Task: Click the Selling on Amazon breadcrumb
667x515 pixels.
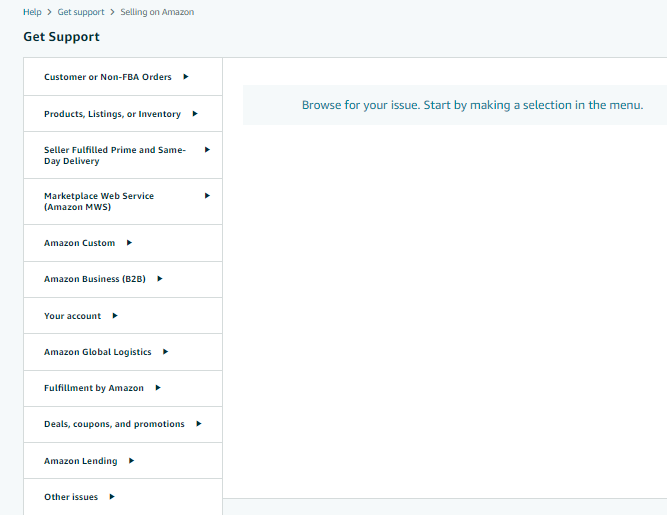Action: tap(157, 12)
